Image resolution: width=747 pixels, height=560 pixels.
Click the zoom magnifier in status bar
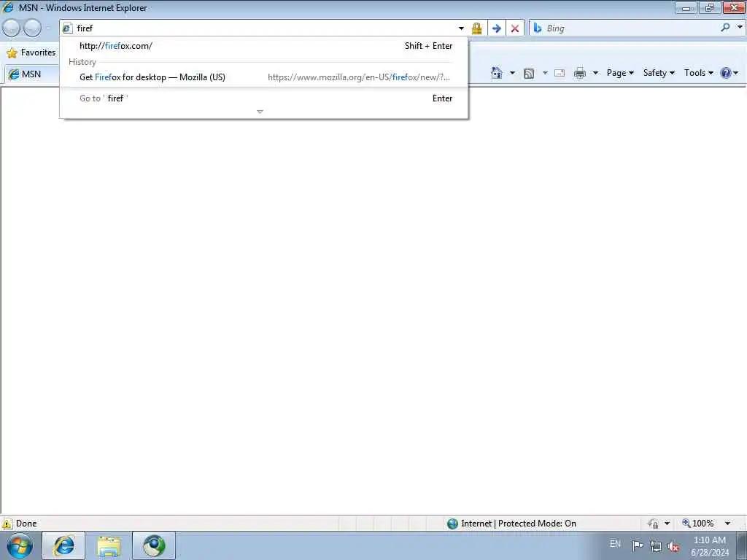pos(686,524)
